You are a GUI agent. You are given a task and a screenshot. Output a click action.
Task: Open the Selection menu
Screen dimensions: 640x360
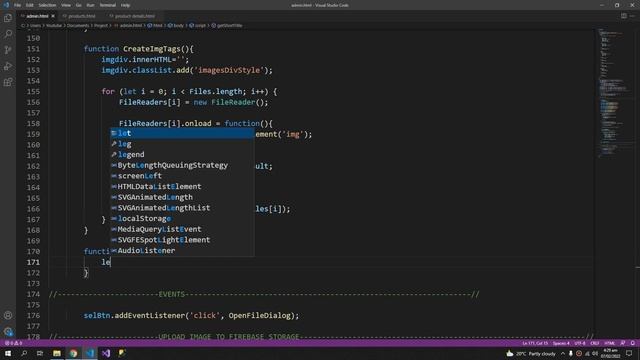click(47, 5)
